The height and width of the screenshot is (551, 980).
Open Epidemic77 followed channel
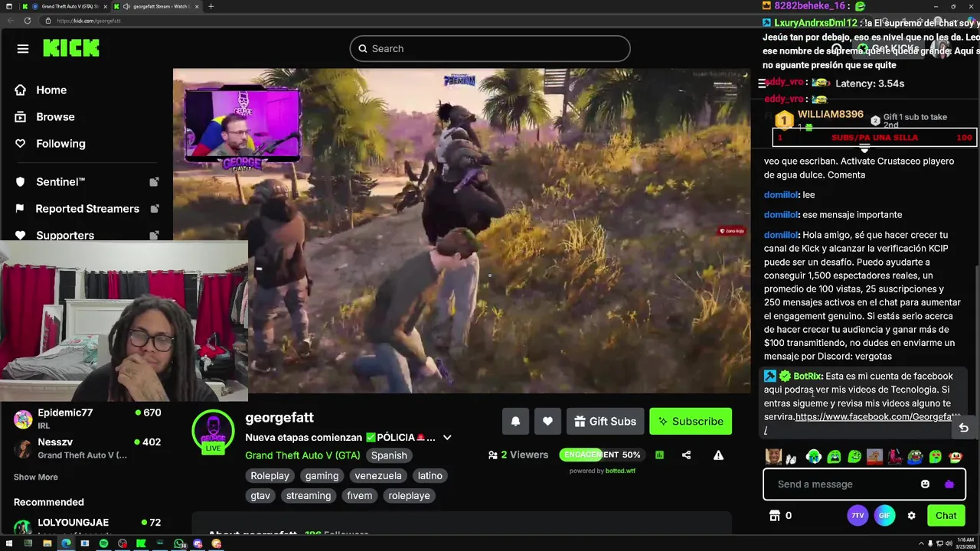pyautogui.click(x=87, y=419)
